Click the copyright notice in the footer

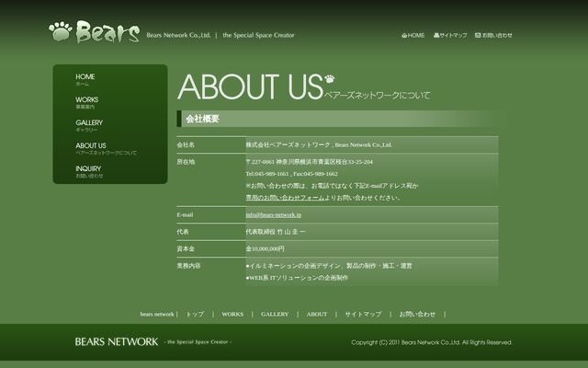tap(432, 342)
